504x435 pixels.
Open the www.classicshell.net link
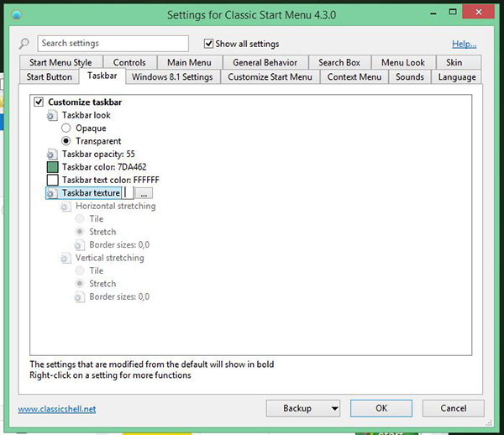(57, 409)
